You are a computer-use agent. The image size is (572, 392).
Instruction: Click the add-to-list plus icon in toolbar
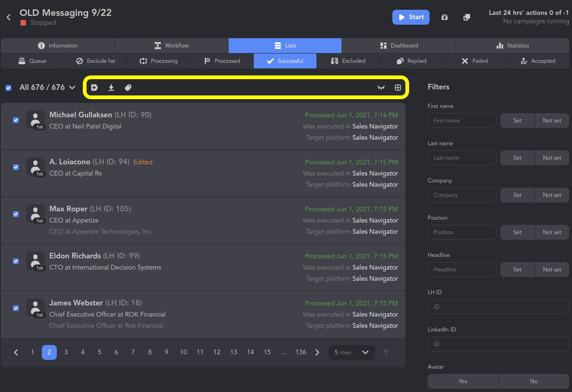pyautogui.click(x=94, y=88)
